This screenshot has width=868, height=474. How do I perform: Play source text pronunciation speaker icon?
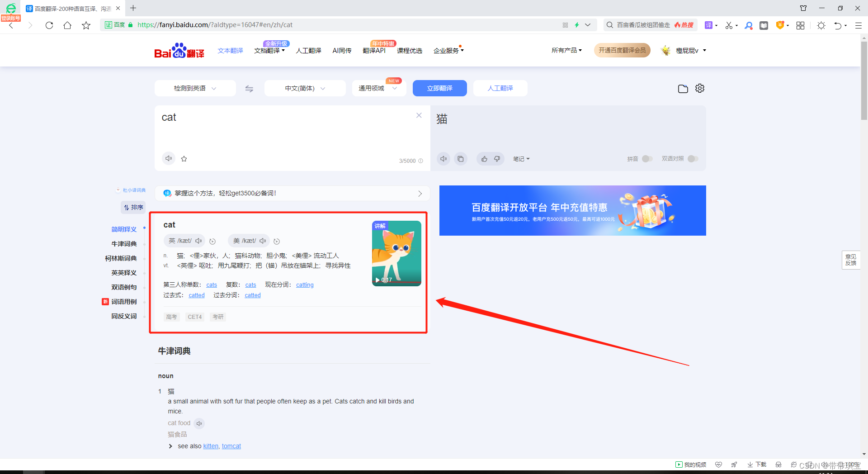[169, 158]
